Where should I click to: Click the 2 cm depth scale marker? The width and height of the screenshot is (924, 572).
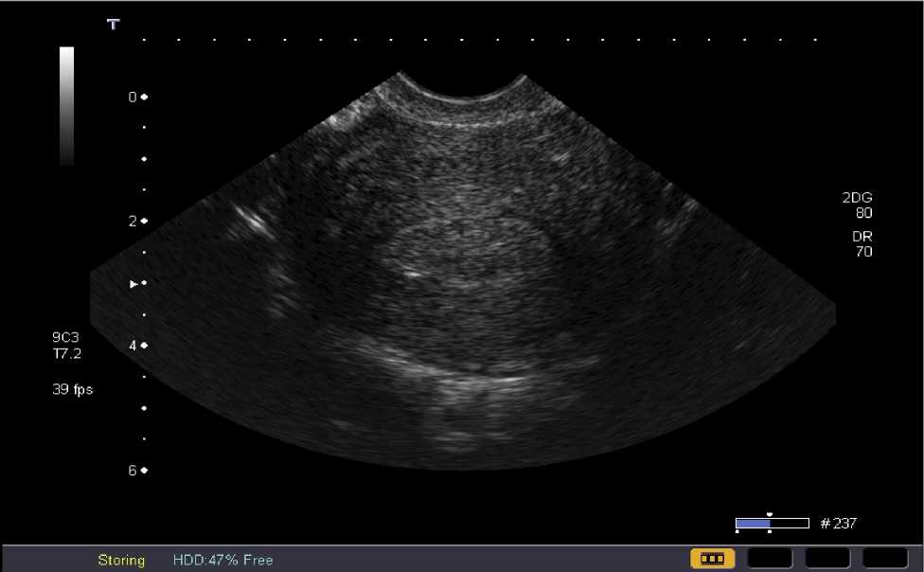click(x=138, y=222)
